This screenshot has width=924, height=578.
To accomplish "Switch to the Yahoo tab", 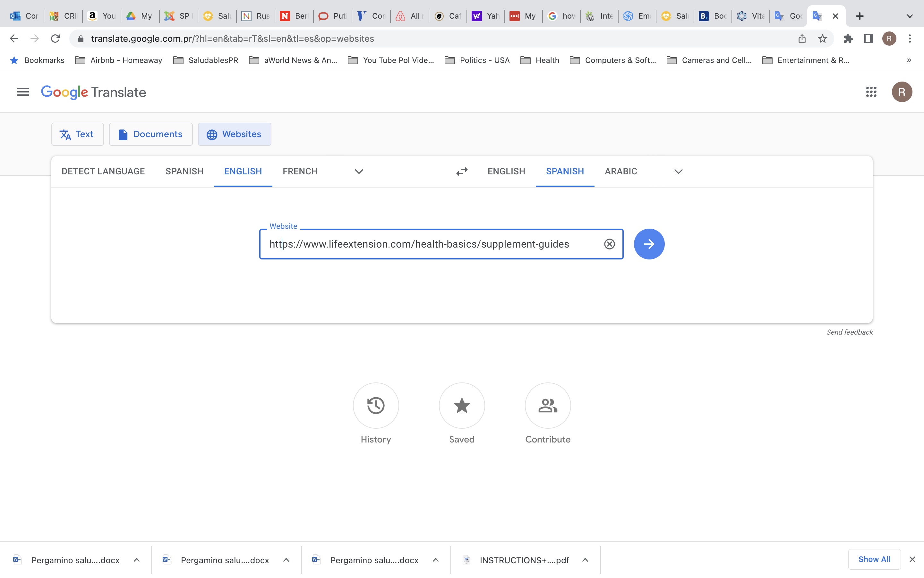I will (486, 16).
